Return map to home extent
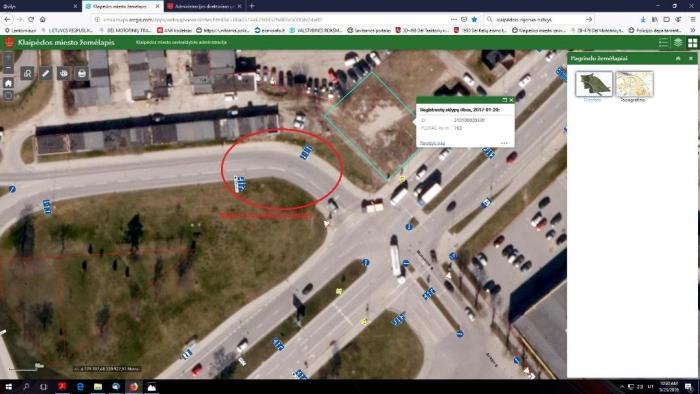This screenshot has width=700, height=394. [x=8, y=83]
